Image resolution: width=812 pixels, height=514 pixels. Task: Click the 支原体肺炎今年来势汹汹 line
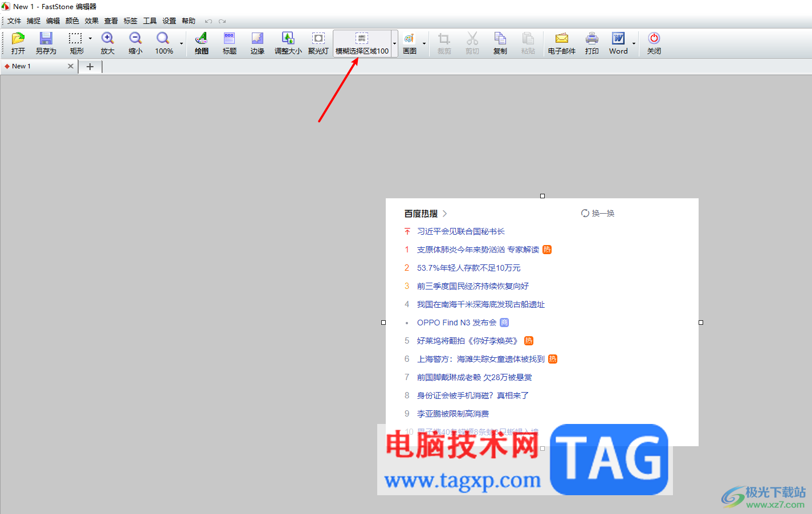point(478,250)
